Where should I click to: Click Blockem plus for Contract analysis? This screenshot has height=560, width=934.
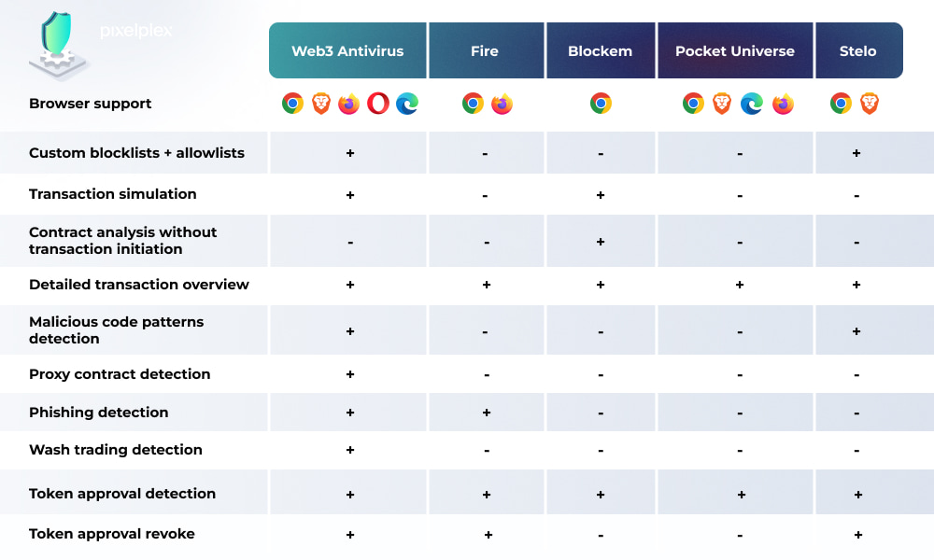pyautogui.click(x=601, y=242)
